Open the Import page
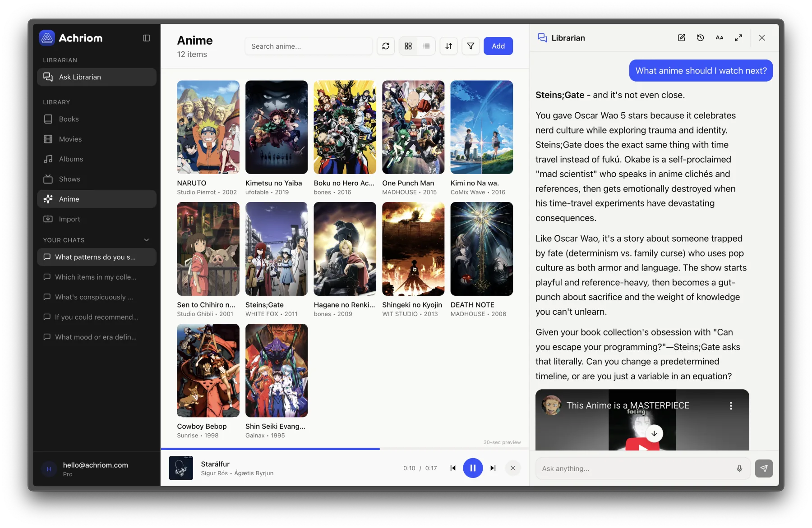 click(97, 219)
